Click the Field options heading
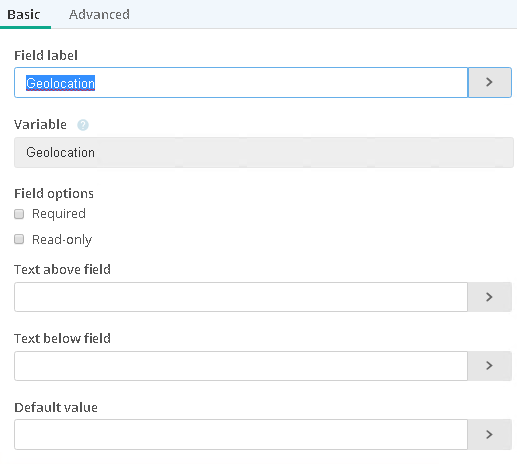The height and width of the screenshot is (464, 517). coord(54,194)
